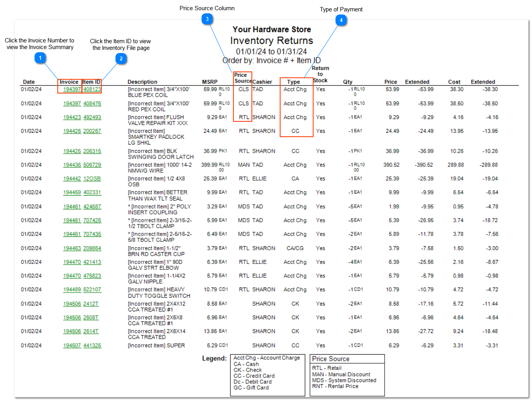Click the MAN - Manual Discount legend entry
The height and width of the screenshot is (401, 532).
pos(341,374)
